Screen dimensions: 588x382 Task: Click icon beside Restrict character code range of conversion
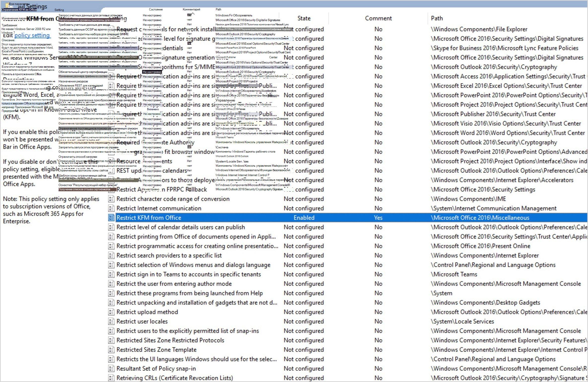click(x=111, y=199)
